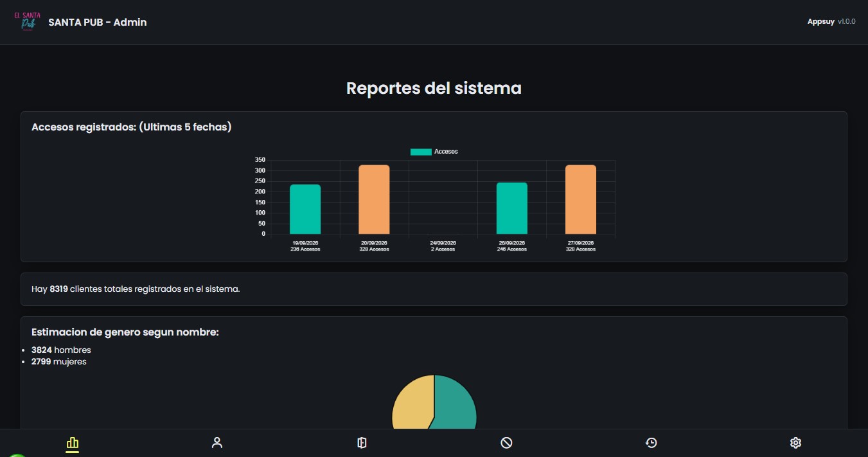The height and width of the screenshot is (457, 868).
Task: Open the reports chart icon in bottom navigation
Action: [x=72, y=443]
